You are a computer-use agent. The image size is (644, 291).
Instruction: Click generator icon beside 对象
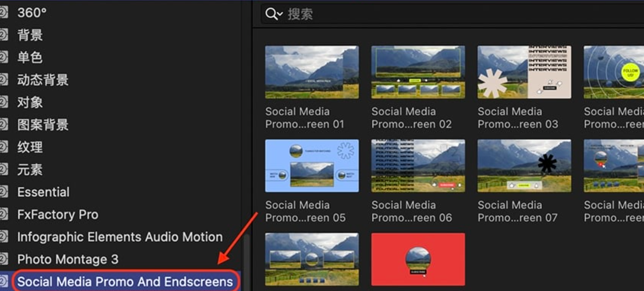[3, 103]
